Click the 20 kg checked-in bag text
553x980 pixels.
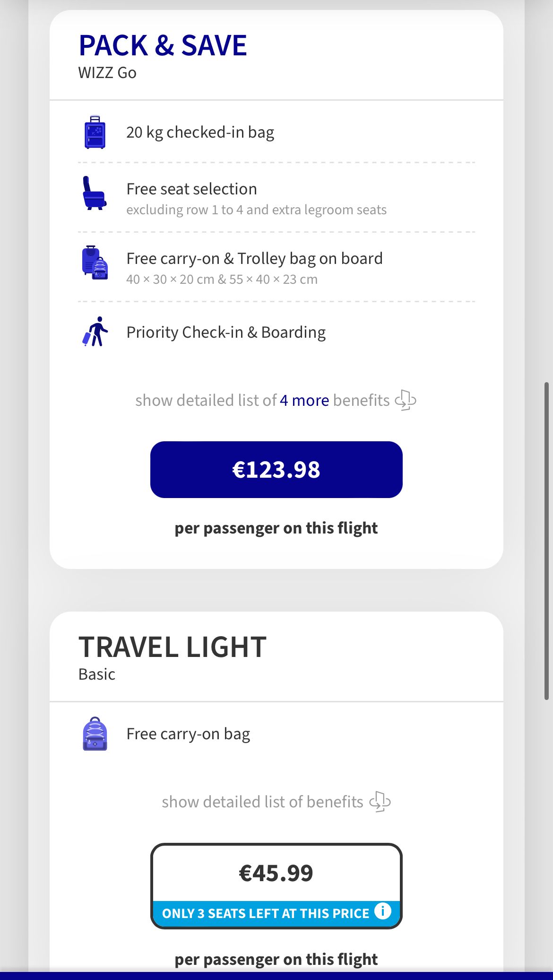[x=200, y=132]
